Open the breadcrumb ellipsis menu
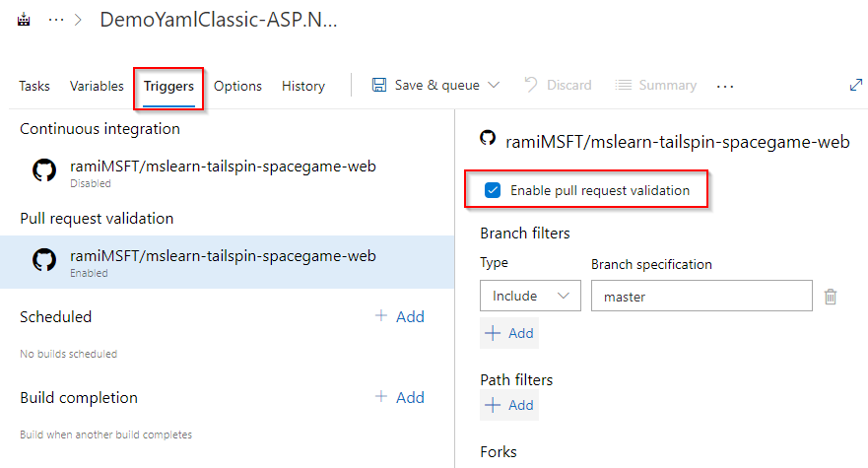Screen dimensions: 868x468 click(x=56, y=21)
